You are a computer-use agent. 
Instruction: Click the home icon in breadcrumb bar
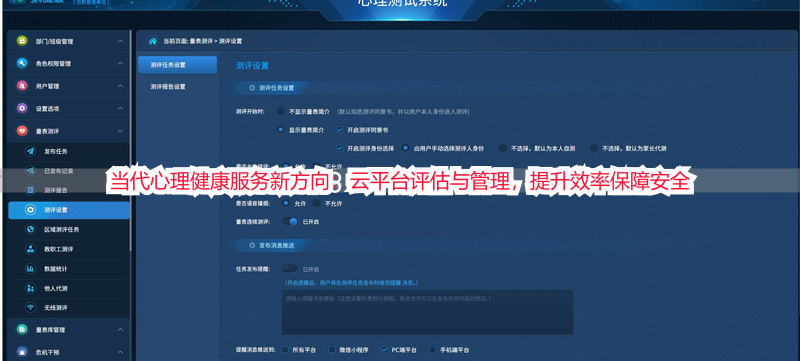point(152,41)
